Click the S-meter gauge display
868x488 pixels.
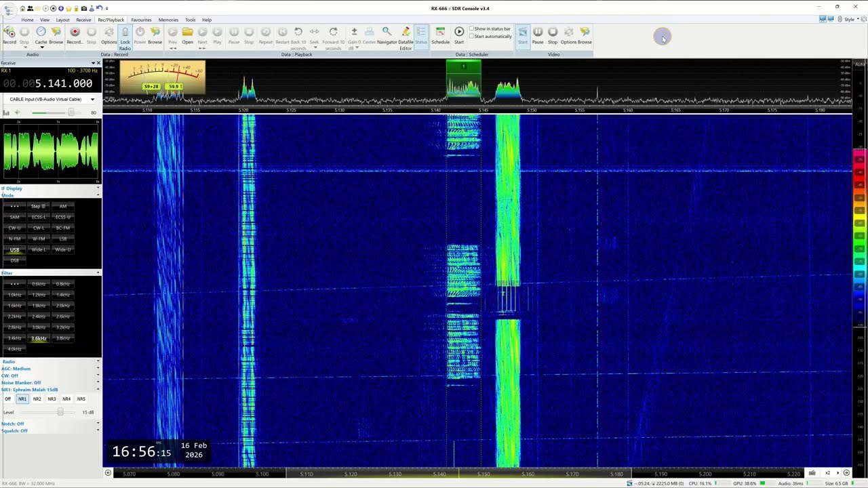click(x=162, y=77)
